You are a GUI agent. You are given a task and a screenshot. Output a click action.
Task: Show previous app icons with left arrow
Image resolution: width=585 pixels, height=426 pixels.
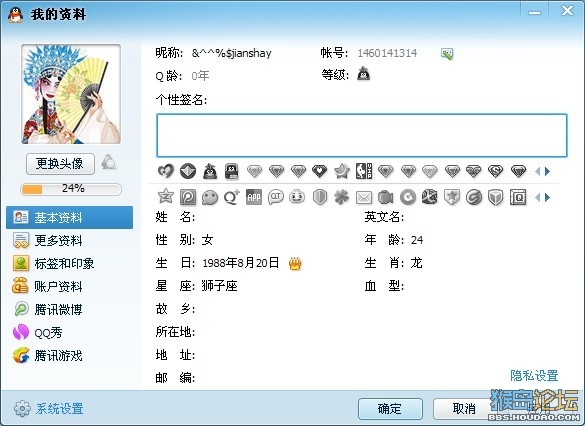click(538, 197)
